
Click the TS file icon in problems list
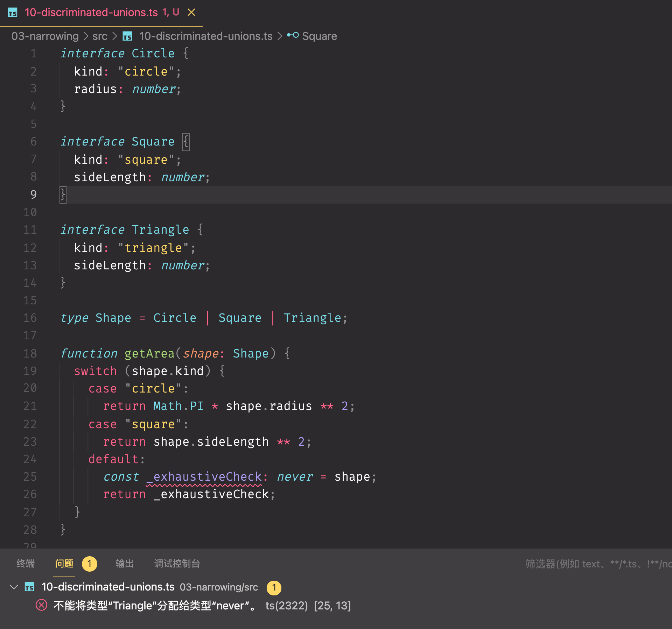(x=29, y=587)
